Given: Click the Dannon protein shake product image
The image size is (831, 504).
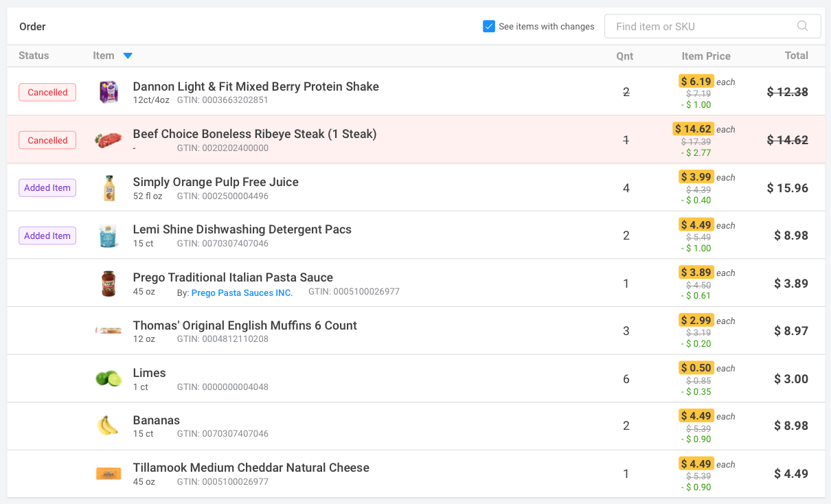Looking at the screenshot, I should click(x=109, y=92).
